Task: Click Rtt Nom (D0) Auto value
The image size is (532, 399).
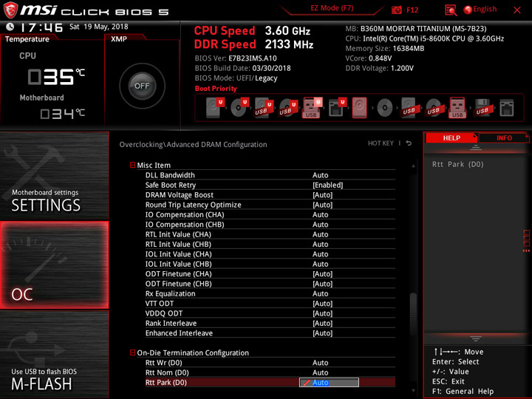Action: pos(320,372)
